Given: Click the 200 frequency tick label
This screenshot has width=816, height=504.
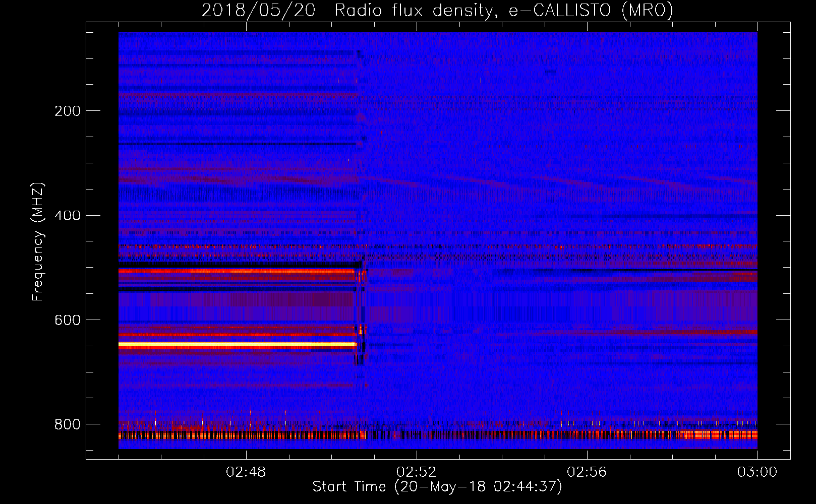Looking at the screenshot, I should pyautogui.click(x=68, y=111).
